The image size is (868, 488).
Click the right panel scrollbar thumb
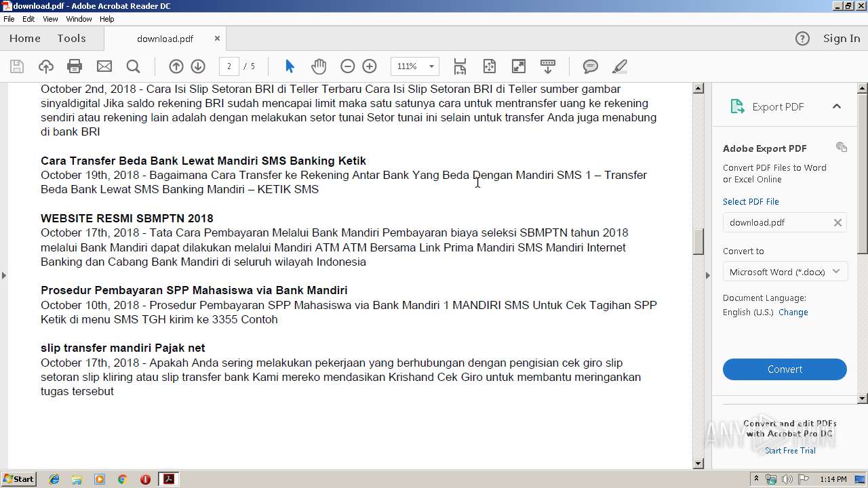(863, 174)
